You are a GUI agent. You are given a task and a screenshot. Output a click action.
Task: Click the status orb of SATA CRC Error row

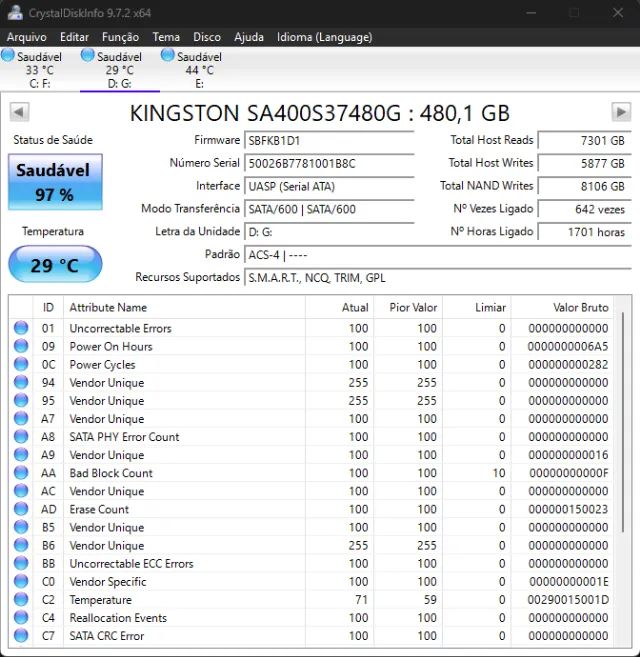(x=21, y=635)
